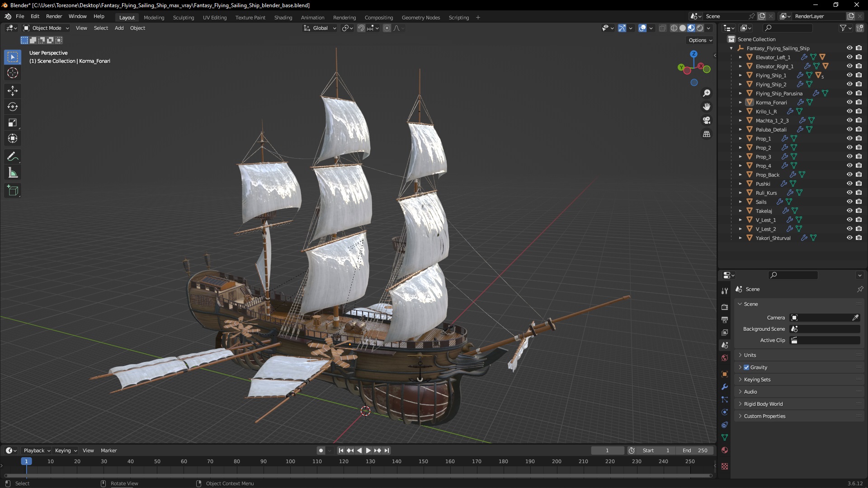Image resolution: width=868 pixels, height=488 pixels.
Task: Open the Render menu
Action: coord(54,16)
